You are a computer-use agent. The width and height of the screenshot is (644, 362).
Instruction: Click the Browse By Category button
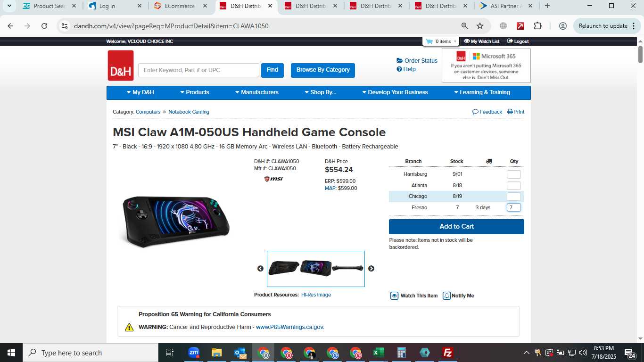[x=323, y=70]
